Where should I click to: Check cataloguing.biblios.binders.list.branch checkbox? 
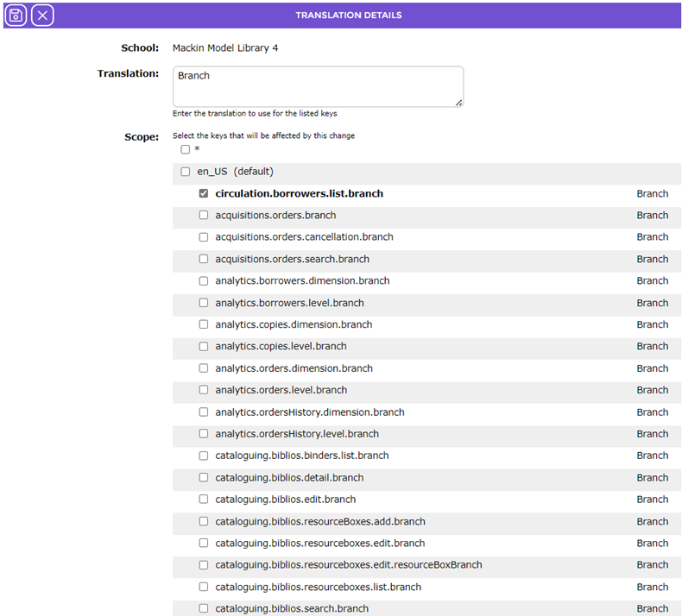(204, 456)
